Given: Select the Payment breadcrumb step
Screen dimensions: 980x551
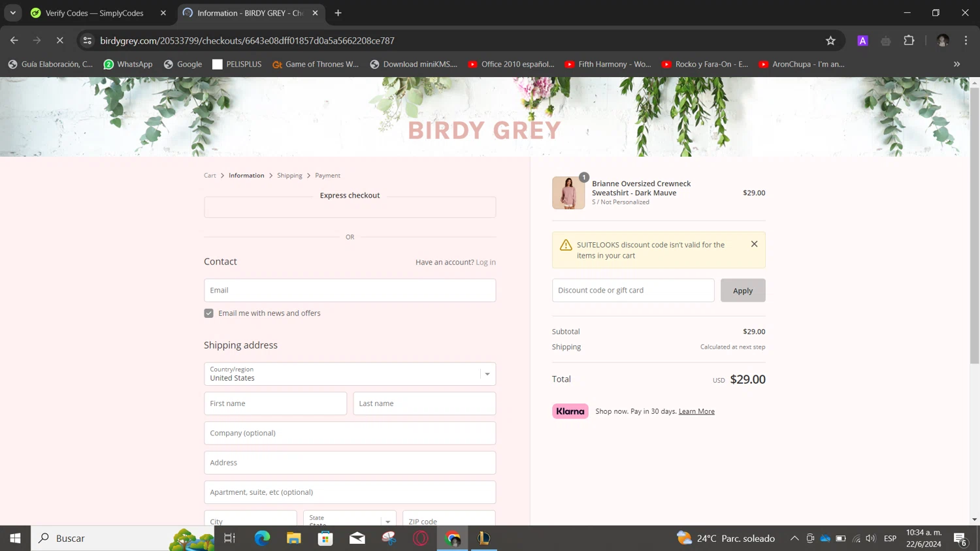Looking at the screenshot, I should (x=327, y=176).
